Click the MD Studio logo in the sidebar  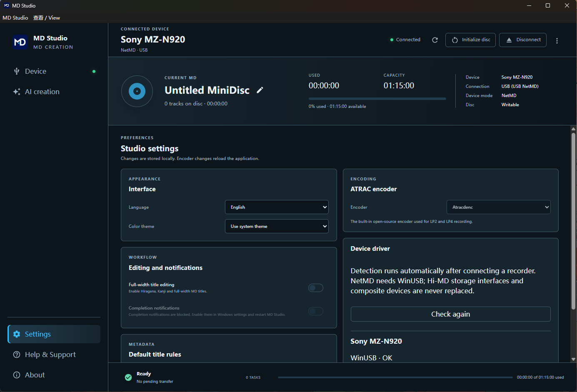point(20,42)
